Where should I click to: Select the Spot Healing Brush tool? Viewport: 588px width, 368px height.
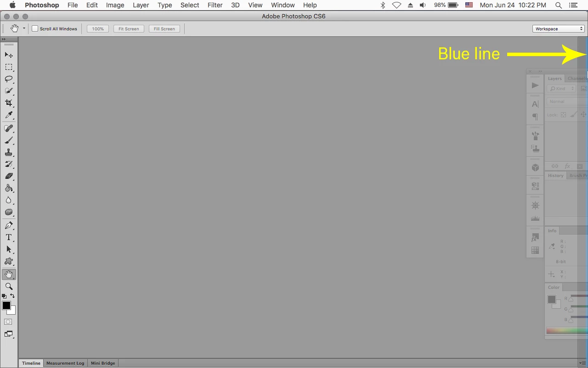9,128
